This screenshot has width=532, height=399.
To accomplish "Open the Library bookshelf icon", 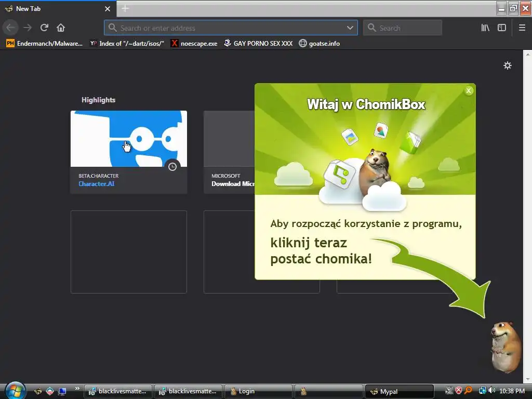I will [485, 28].
